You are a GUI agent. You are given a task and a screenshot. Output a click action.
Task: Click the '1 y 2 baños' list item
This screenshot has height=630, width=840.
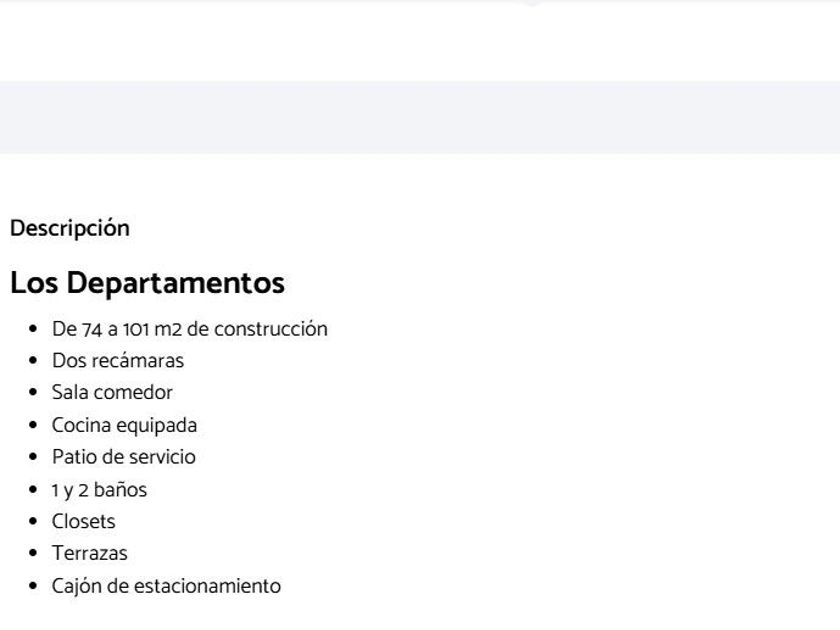click(x=99, y=490)
